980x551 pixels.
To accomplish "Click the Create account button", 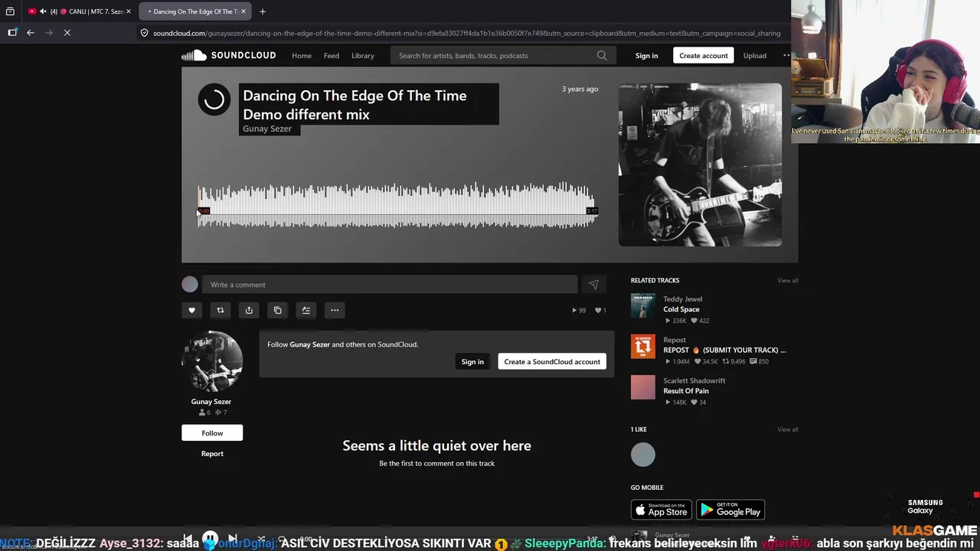I will click(x=703, y=55).
